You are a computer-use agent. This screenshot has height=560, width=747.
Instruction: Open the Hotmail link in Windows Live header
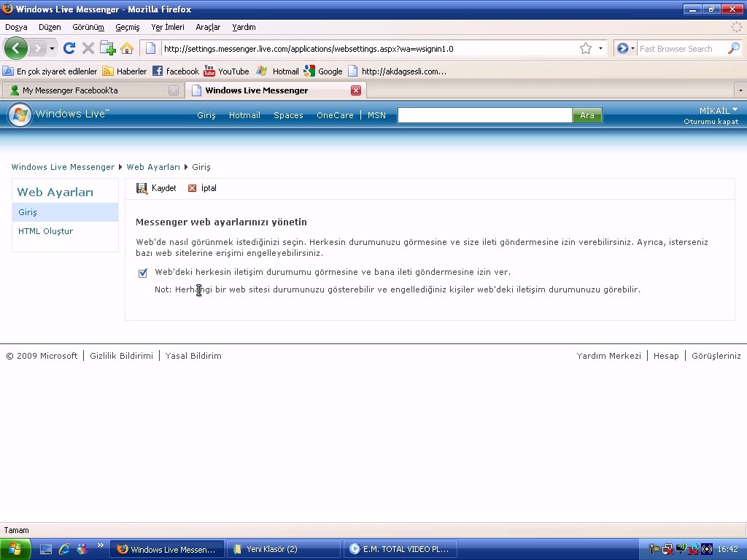(244, 115)
